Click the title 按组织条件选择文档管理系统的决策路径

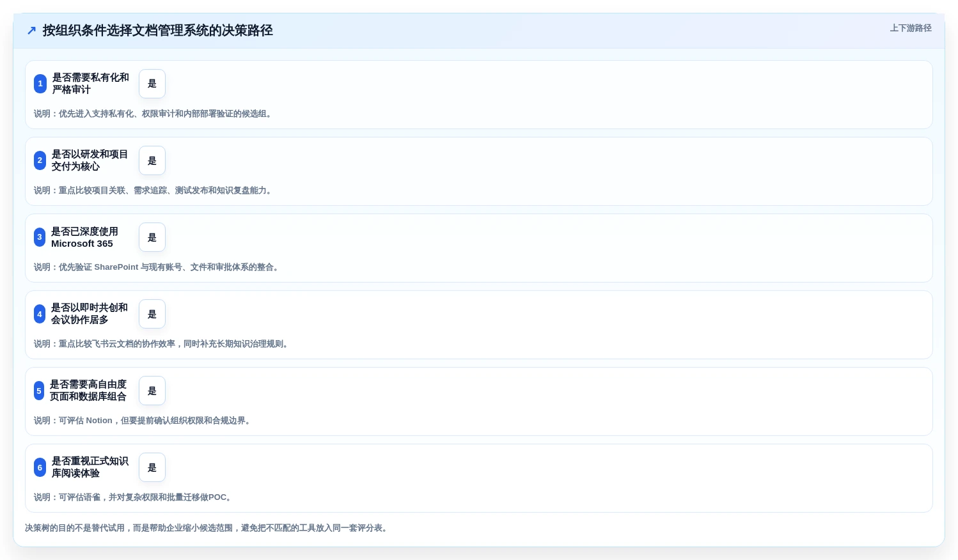point(158,30)
